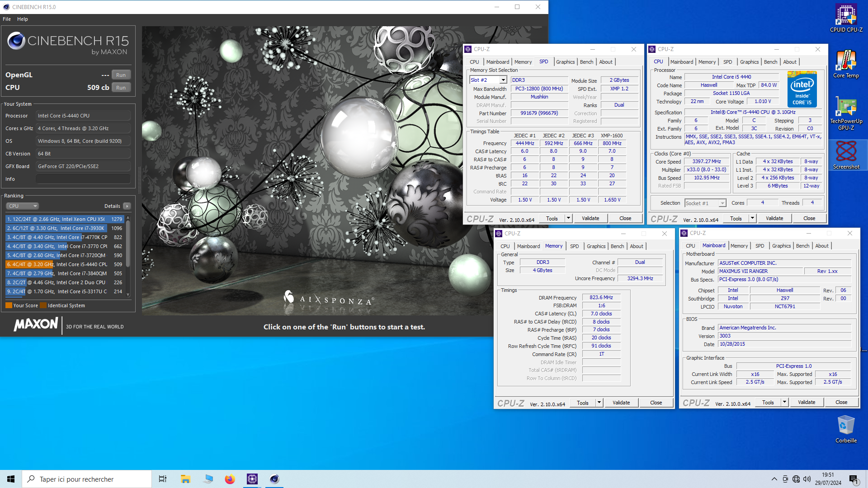
Task: Select the Screenshot desktop icon
Action: [x=846, y=155]
